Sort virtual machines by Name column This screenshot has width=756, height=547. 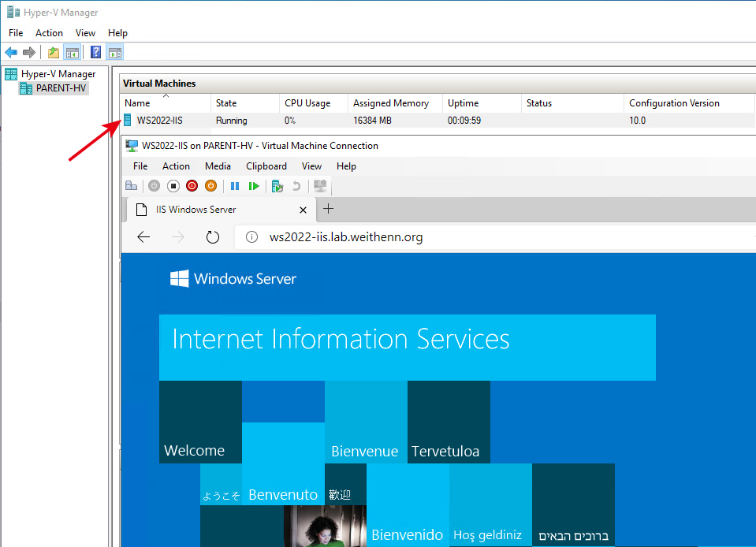pos(166,103)
